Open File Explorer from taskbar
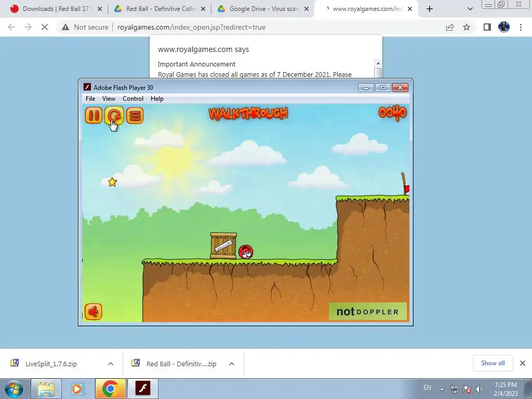532x399 pixels. [x=46, y=389]
